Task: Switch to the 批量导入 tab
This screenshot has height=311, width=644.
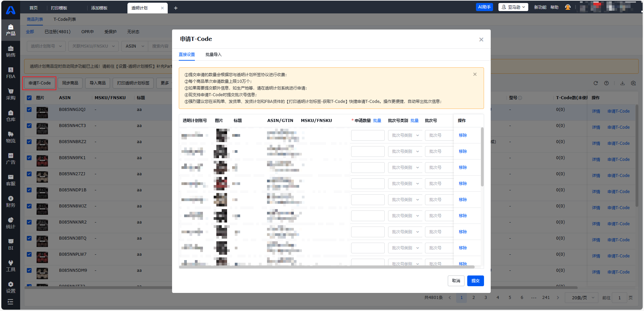Action: tap(213, 55)
